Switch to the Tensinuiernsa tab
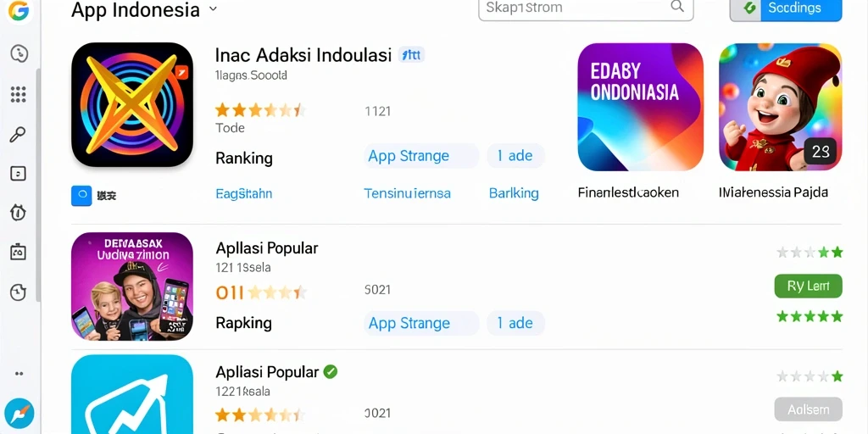Screen dimensions: 868x434 point(407,194)
